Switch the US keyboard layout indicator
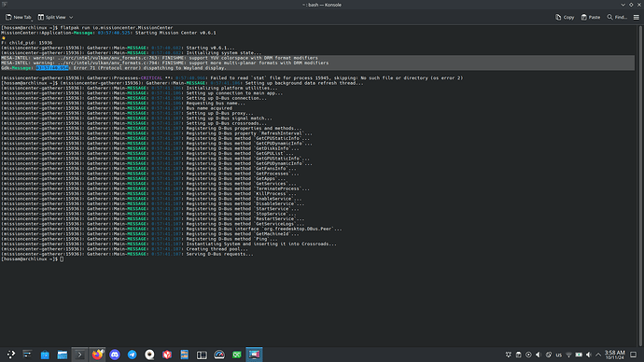The image size is (644, 362). click(x=558, y=355)
